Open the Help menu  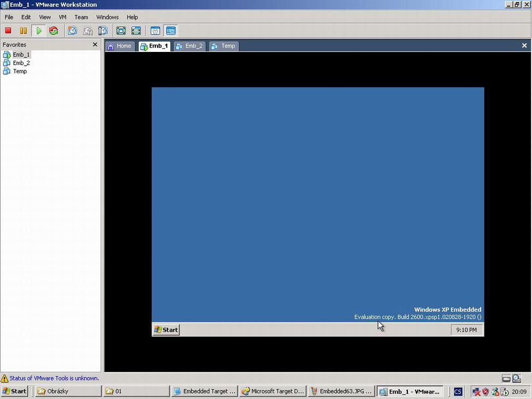coord(132,17)
